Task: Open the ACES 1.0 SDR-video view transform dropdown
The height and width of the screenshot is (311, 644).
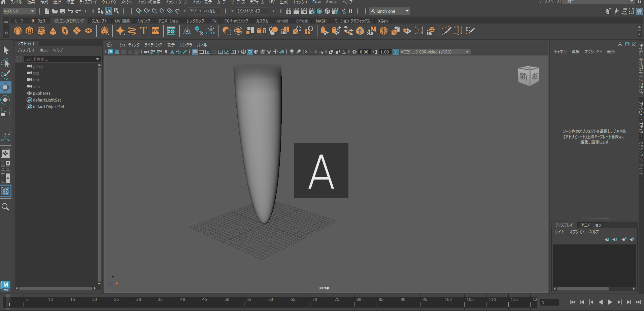Action: pos(467,52)
